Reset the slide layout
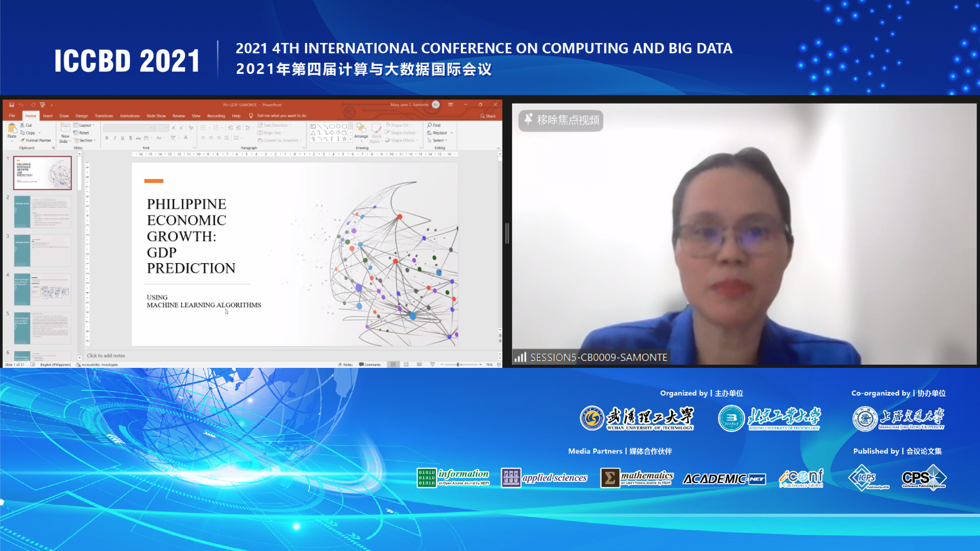 (x=81, y=133)
